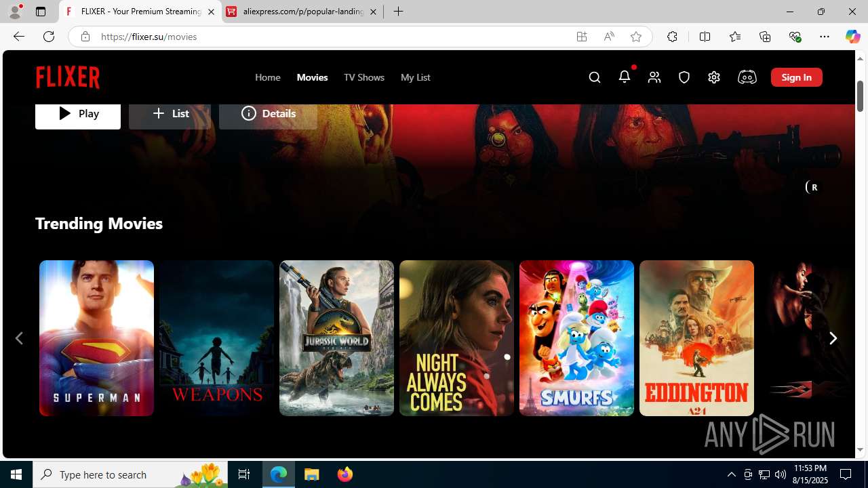
Task: Open the Favorites list icon
Action: point(735,37)
